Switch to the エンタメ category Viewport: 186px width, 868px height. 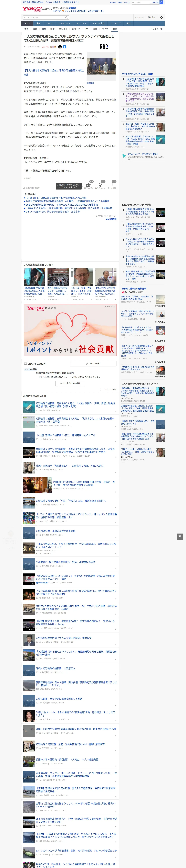tap(63, 29)
